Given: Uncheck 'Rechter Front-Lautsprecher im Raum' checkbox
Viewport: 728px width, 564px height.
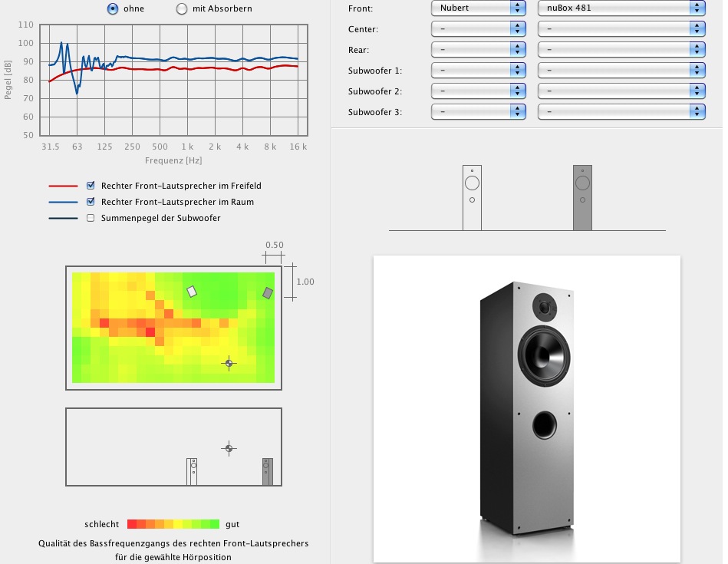Looking at the screenshot, I should 91,202.
